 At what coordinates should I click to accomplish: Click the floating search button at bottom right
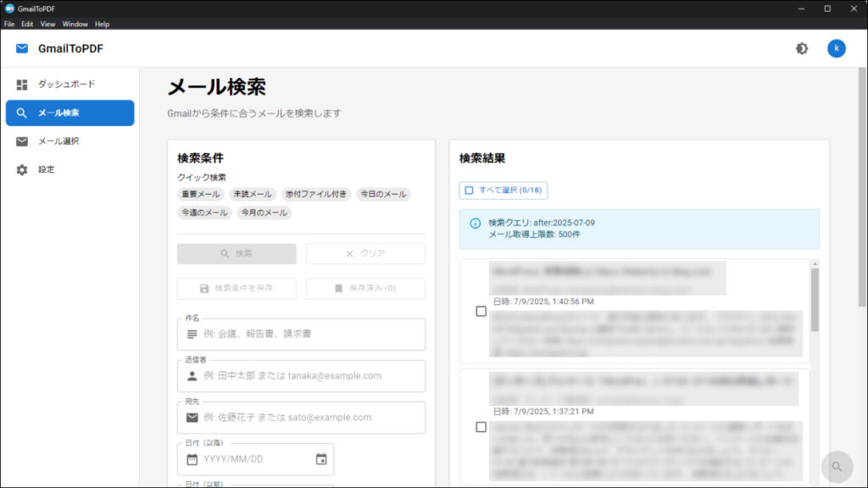837,467
